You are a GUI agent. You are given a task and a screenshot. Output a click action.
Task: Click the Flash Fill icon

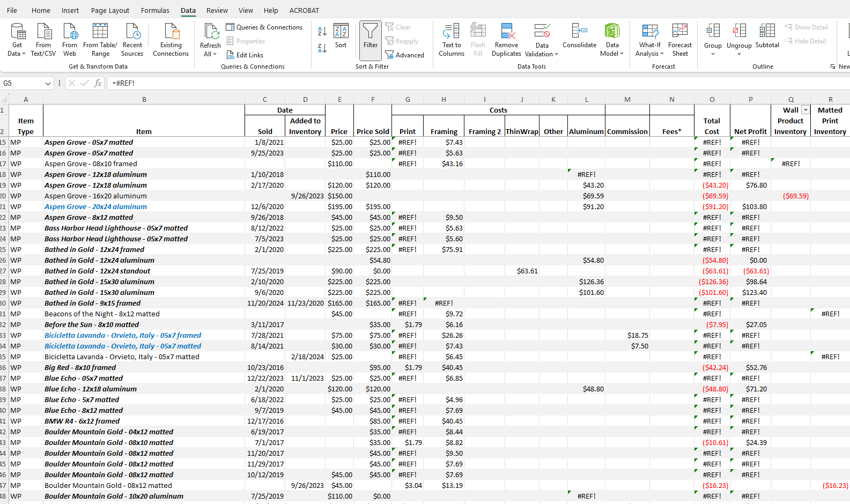[x=478, y=31]
